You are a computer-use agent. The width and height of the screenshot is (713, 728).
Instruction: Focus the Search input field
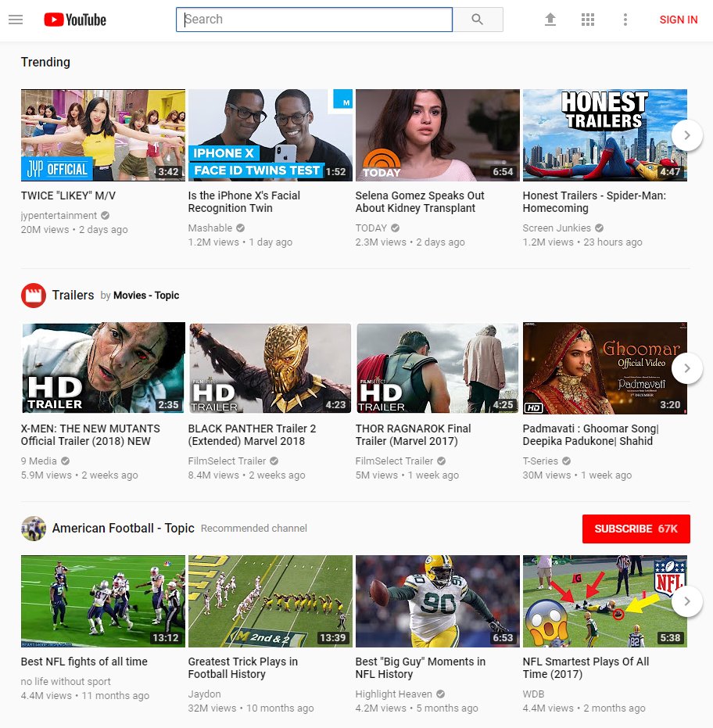tap(314, 20)
